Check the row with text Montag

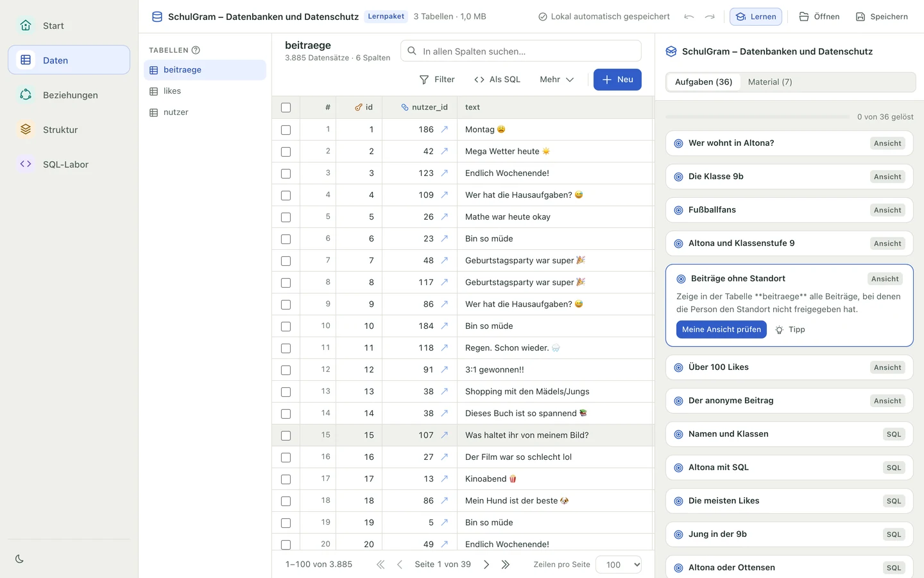coord(286,130)
